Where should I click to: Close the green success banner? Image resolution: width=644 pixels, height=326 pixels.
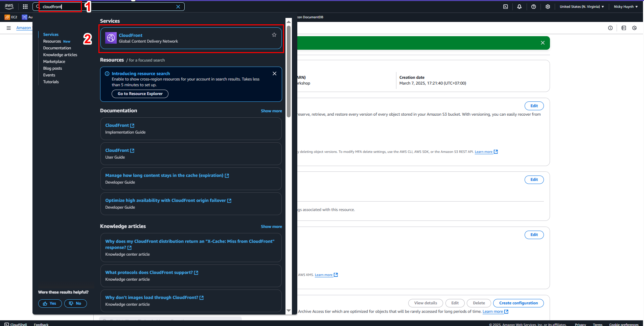tap(543, 43)
